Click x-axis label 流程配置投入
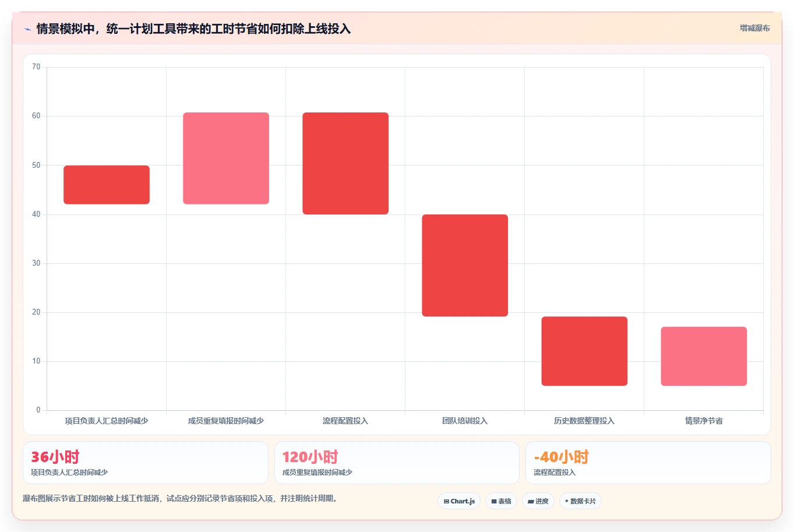Image resolution: width=794 pixels, height=532 pixels. [345, 421]
